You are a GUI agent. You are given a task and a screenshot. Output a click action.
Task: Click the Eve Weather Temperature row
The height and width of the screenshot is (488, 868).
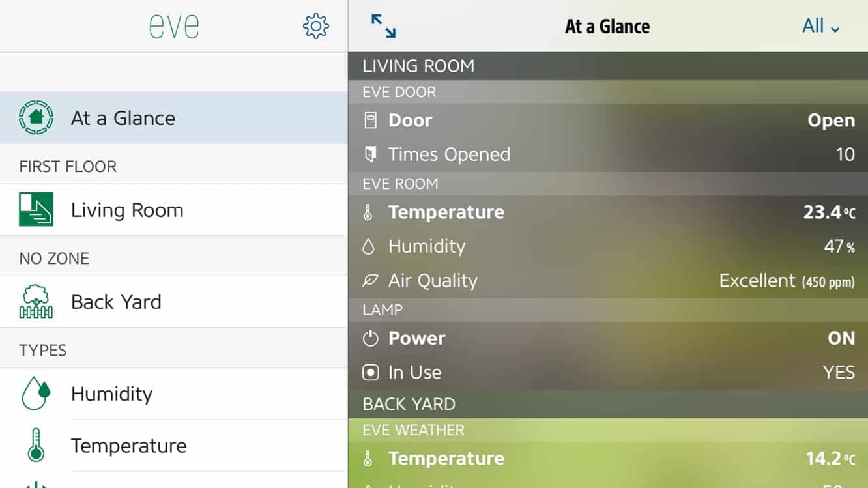point(607,459)
